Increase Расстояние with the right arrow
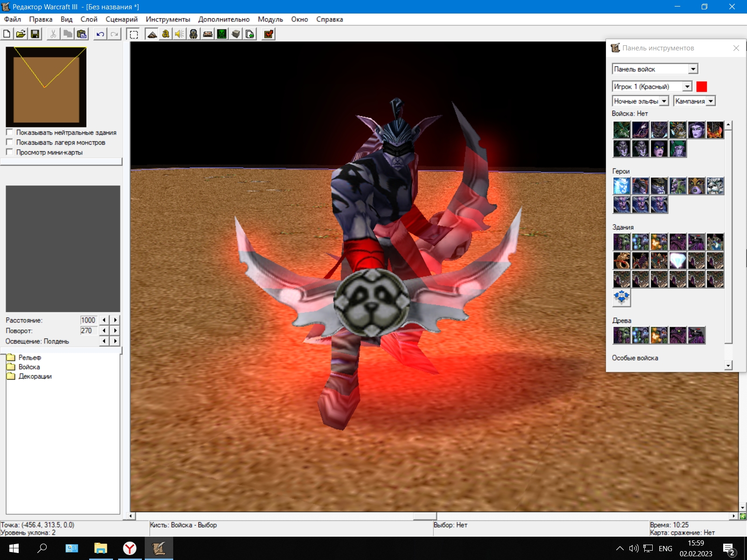Viewport: 747px width, 560px height. click(115, 320)
